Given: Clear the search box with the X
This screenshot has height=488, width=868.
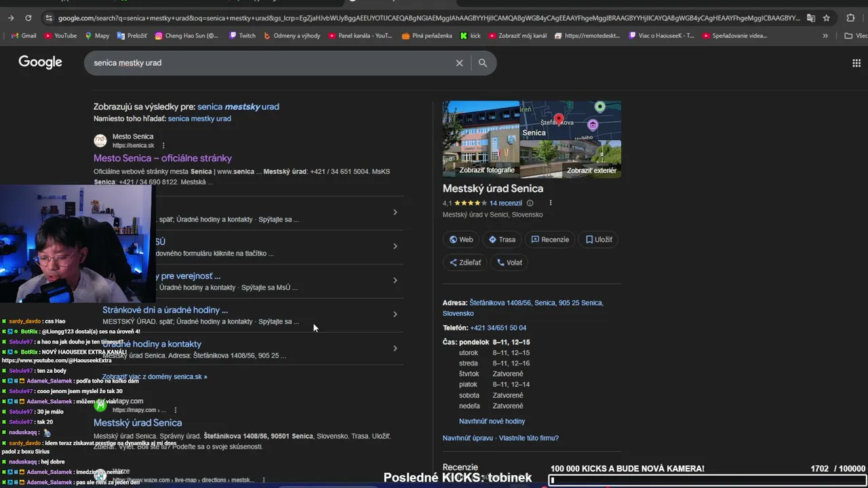Looking at the screenshot, I should (459, 62).
